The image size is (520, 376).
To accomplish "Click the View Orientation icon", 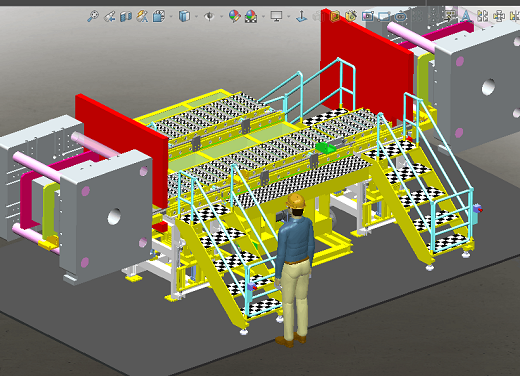I will pyautogui.click(x=159, y=16).
